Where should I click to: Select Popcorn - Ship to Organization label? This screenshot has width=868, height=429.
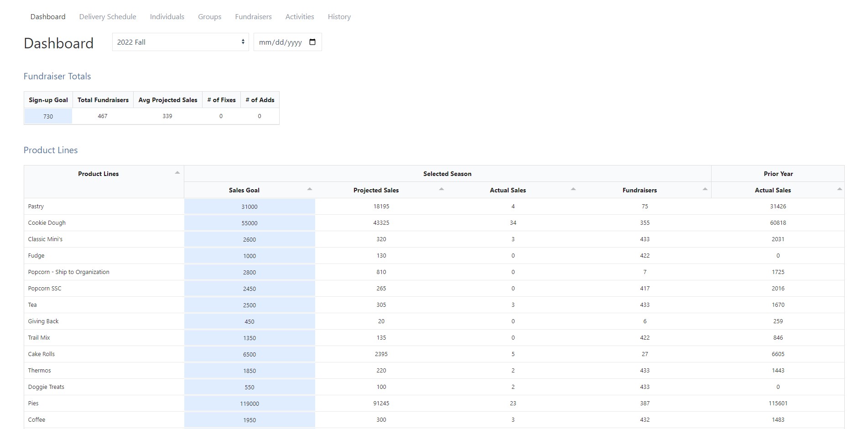(x=69, y=272)
